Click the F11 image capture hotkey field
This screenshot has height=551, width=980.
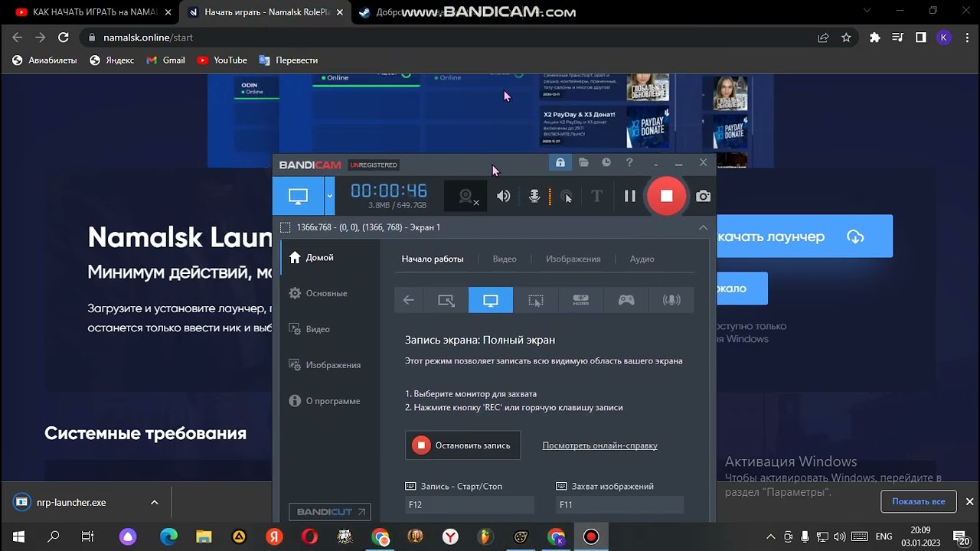[x=619, y=504]
